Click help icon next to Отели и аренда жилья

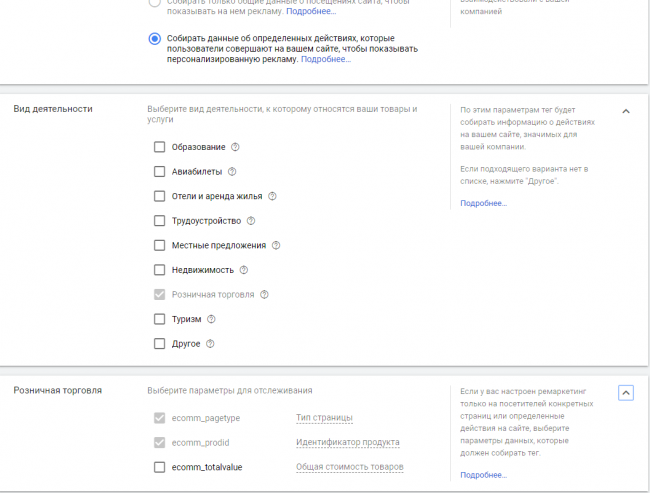[x=272, y=196]
